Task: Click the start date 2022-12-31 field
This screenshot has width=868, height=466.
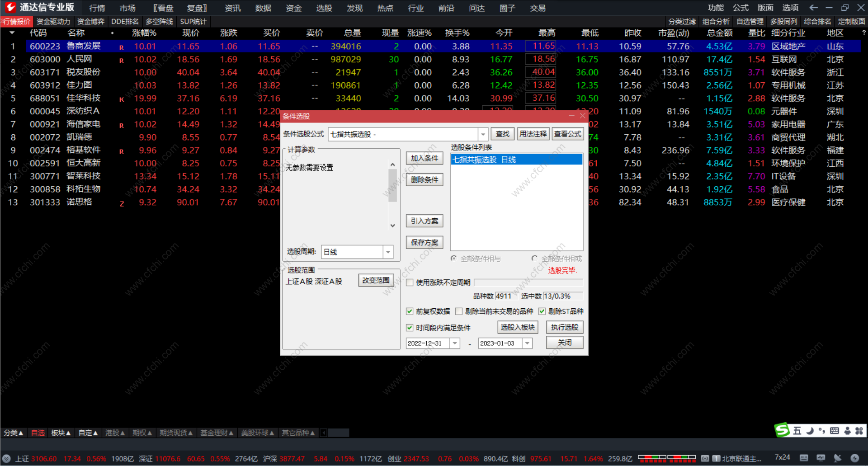Action: (428, 344)
